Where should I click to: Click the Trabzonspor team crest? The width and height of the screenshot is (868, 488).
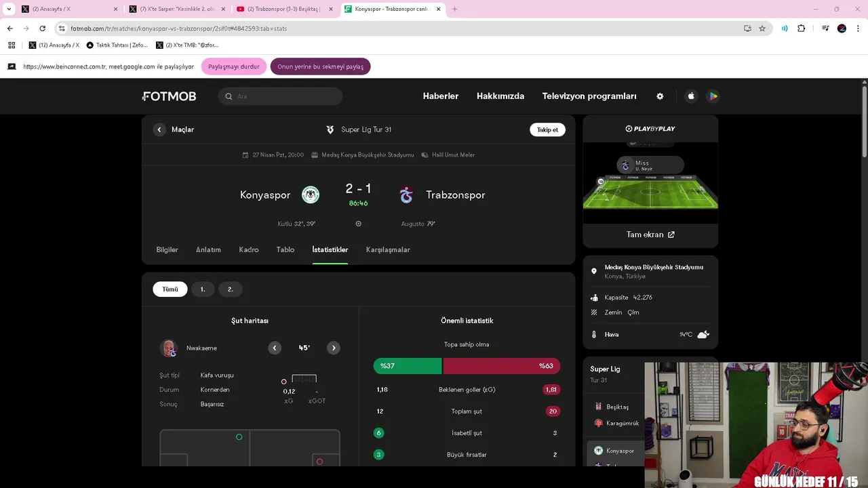406,195
